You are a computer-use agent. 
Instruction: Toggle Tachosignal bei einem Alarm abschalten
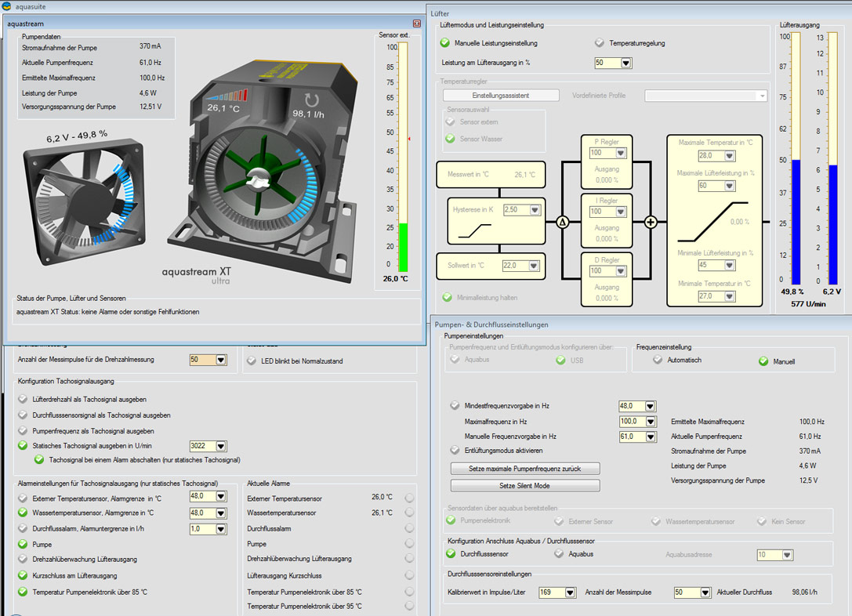(39, 459)
